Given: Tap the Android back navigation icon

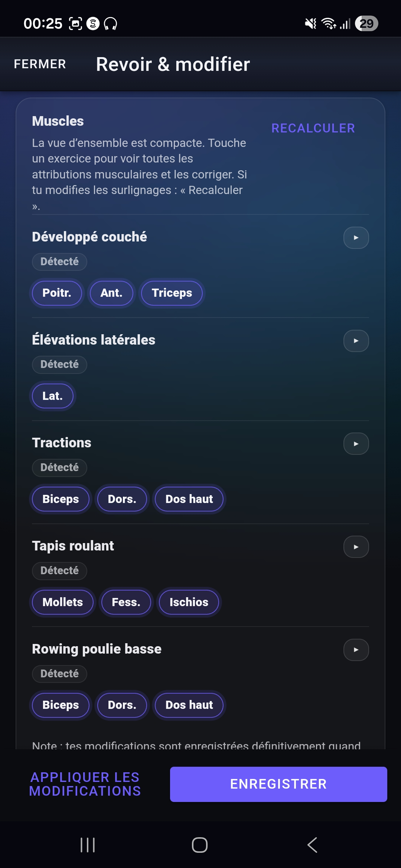Looking at the screenshot, I should pos(312,845).
